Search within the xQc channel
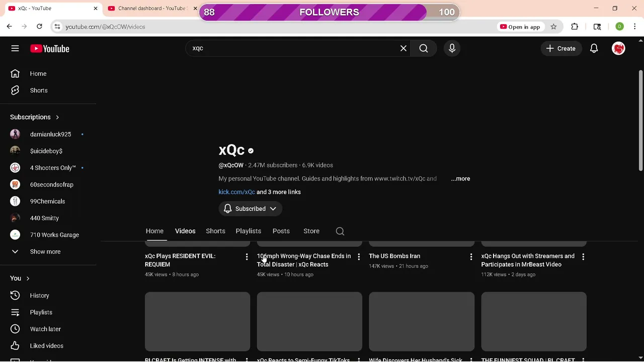The height and width of the screenshot is (362, 644). pyautogui.click(x=340, y=231)
